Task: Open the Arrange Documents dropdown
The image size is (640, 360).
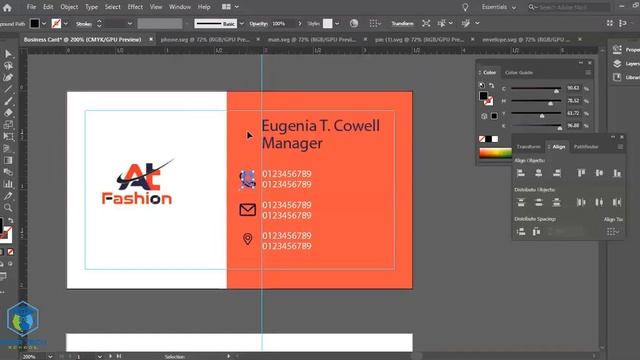Action: pos(230,7)
